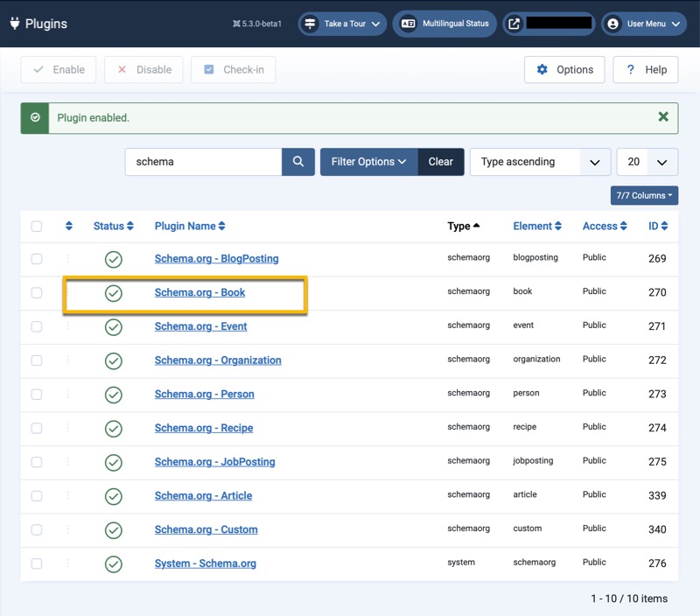Image resolution: width=700 pixels, height=616 pixels.
Task: Toggle status icon for Schema.org - Book
Action: click(113, 293)
